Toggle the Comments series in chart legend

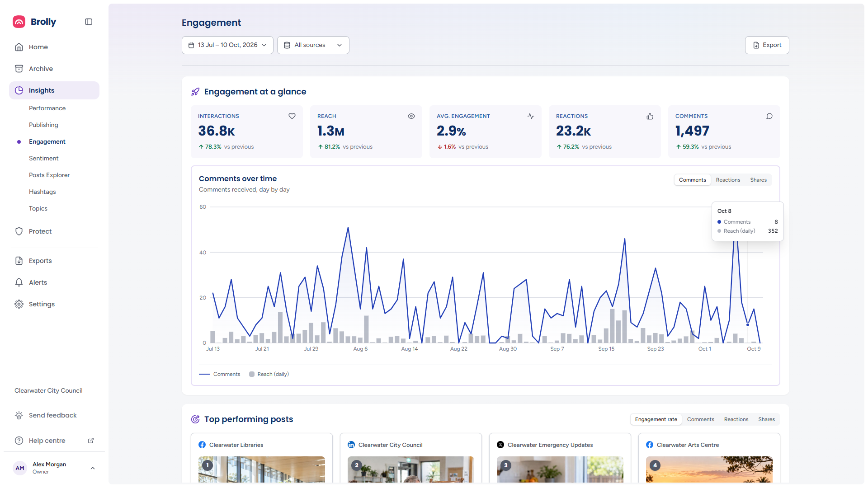tap(220, 374)
